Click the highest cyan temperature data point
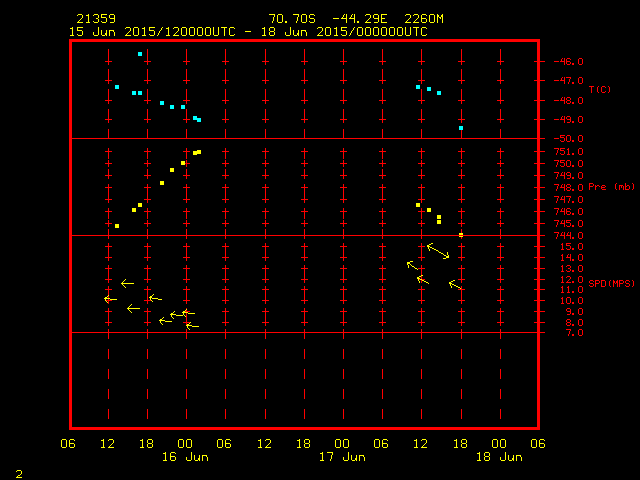 coord(140,54)
